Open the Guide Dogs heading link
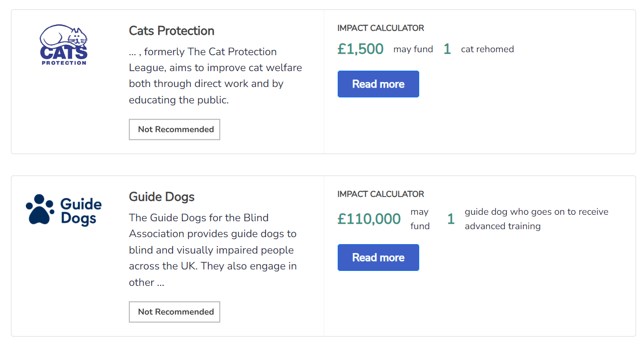This screenshot has height=346, width=644. coord(162,197)
